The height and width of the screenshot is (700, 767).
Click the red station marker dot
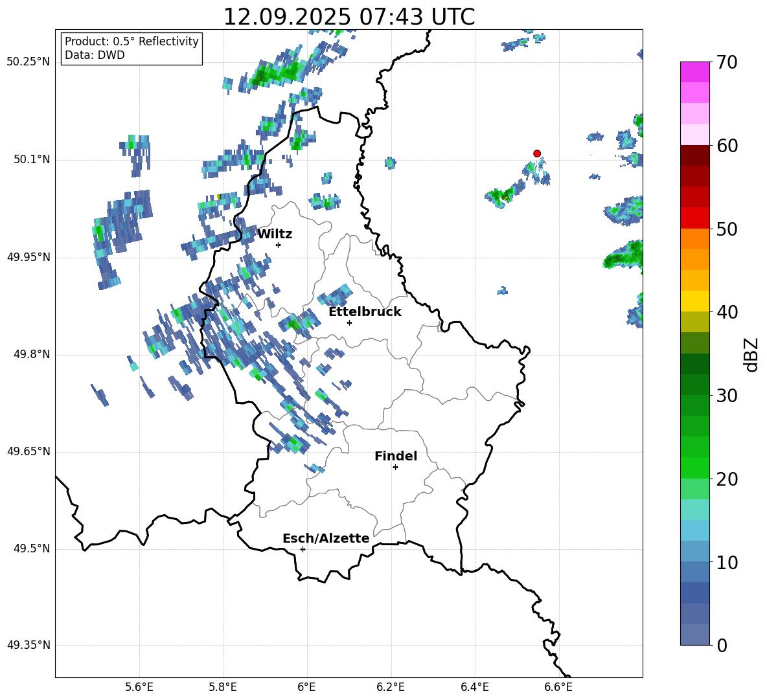click(x=536, y=153)
